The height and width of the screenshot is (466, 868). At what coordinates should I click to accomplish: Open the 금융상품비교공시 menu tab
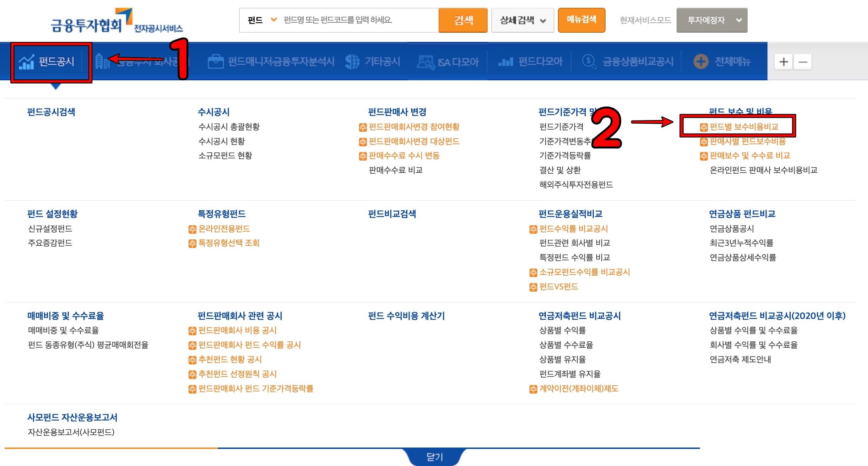(638, 62)
